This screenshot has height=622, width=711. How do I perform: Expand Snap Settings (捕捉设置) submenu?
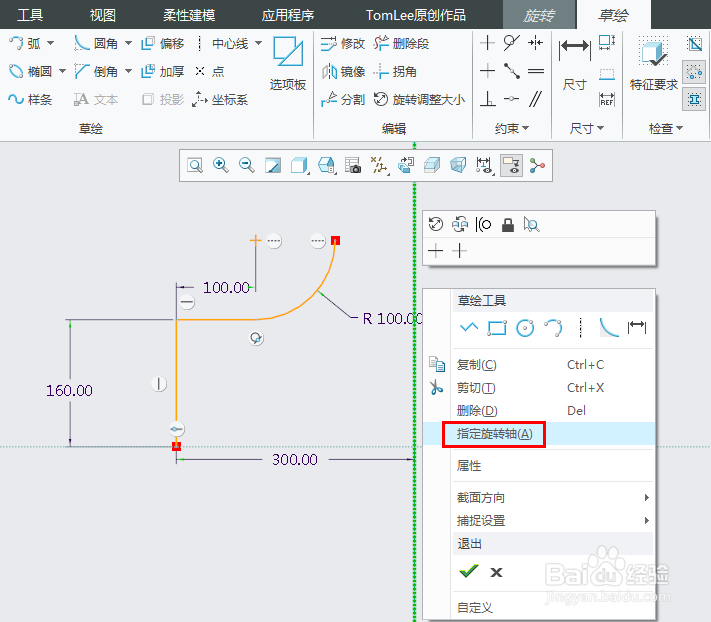pos(553,520)
